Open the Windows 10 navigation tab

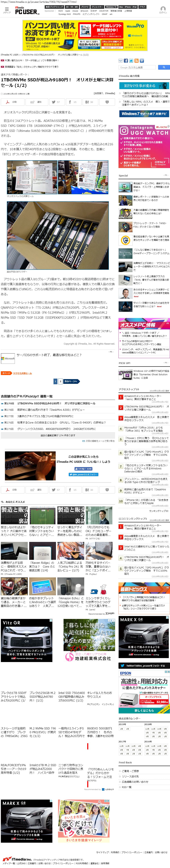tap(111, 7)
